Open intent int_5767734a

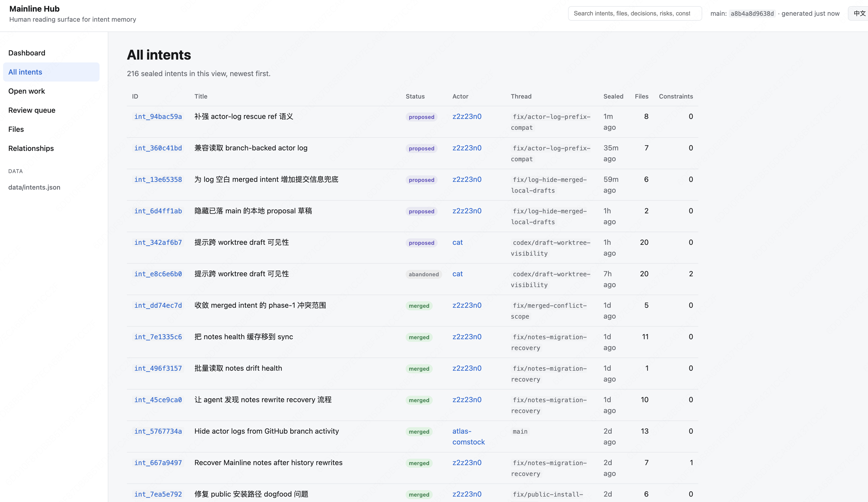coord(158,431)
